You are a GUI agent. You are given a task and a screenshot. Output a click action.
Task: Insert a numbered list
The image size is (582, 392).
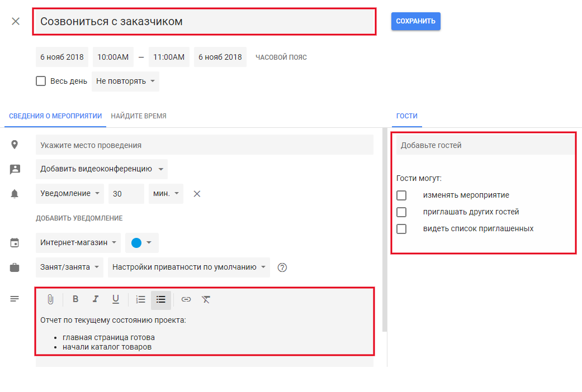pyautogui.click(x=141, y=299)
